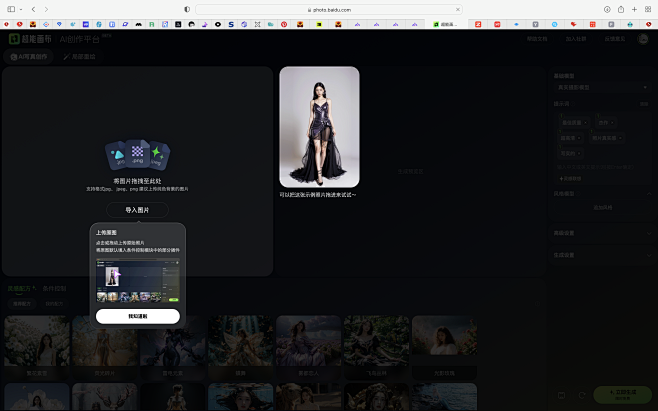Switch to the AI可控创作 tab
The height and width of the screenshot is (411, 658).
click(x=29, y=57)
